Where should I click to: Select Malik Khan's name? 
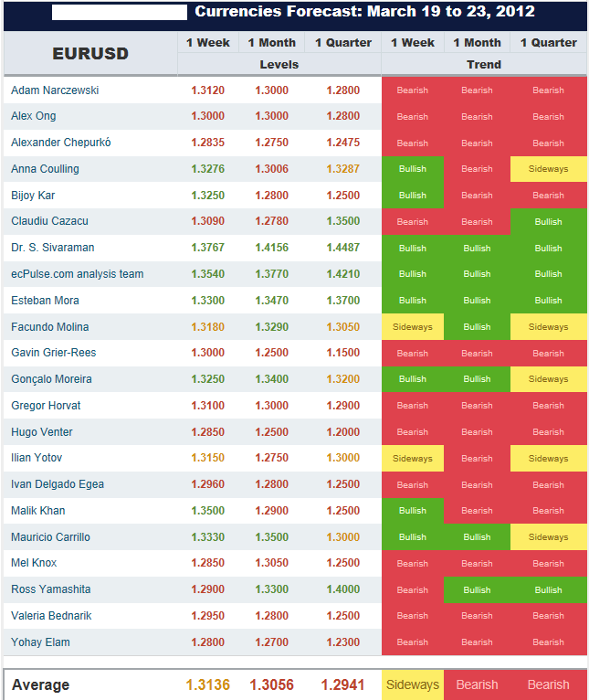coord(38,510)
